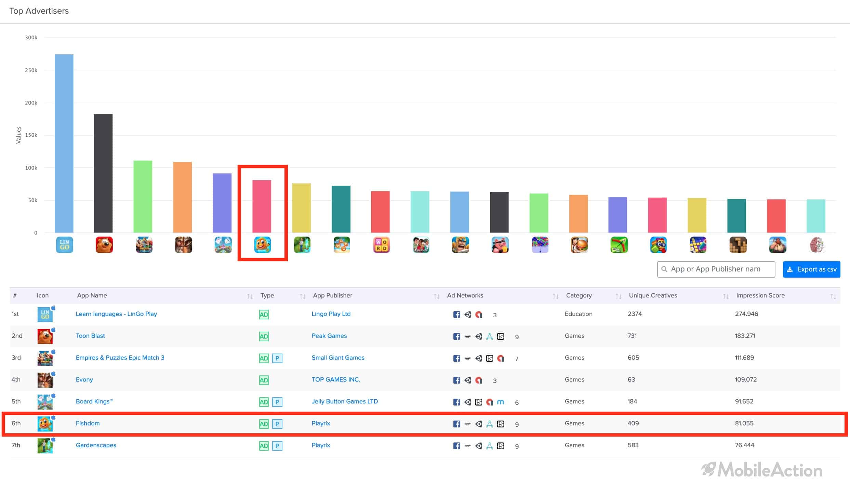
Task: Focus the App or App Publisher search field
Action: coord(716,269)
